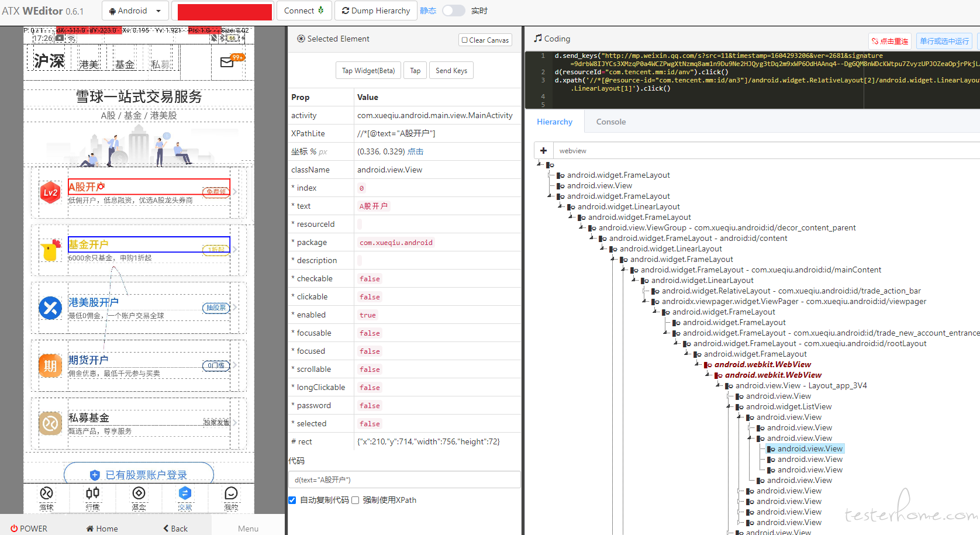
Task: Tap the orange 期 futures icon
Action: click(50, 365)
